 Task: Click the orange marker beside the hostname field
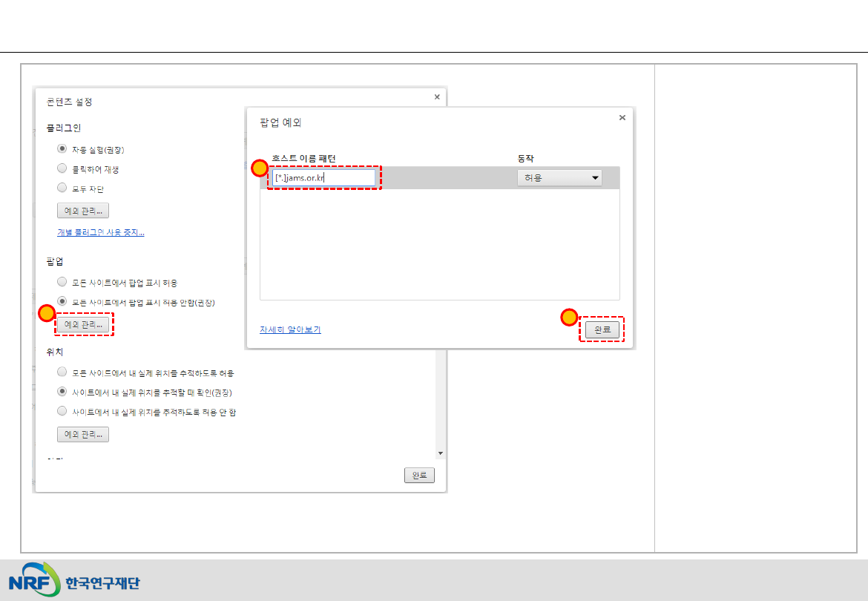[260, 168]
